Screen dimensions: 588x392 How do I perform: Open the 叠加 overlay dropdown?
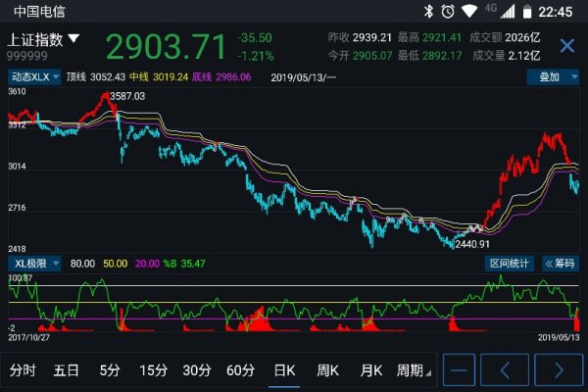[x=553, y=77]
